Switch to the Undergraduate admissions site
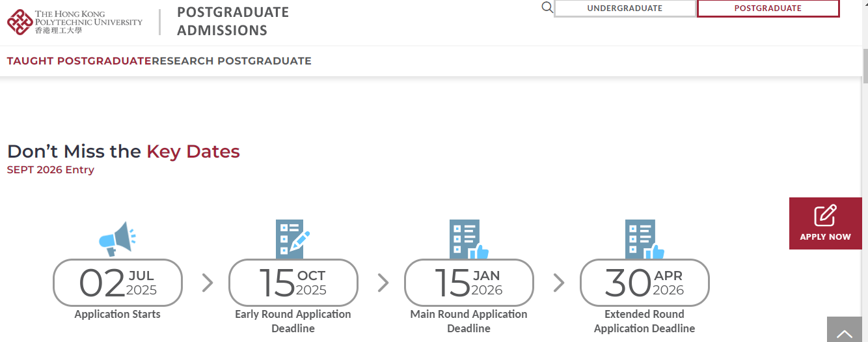 (x=625, y=8)
